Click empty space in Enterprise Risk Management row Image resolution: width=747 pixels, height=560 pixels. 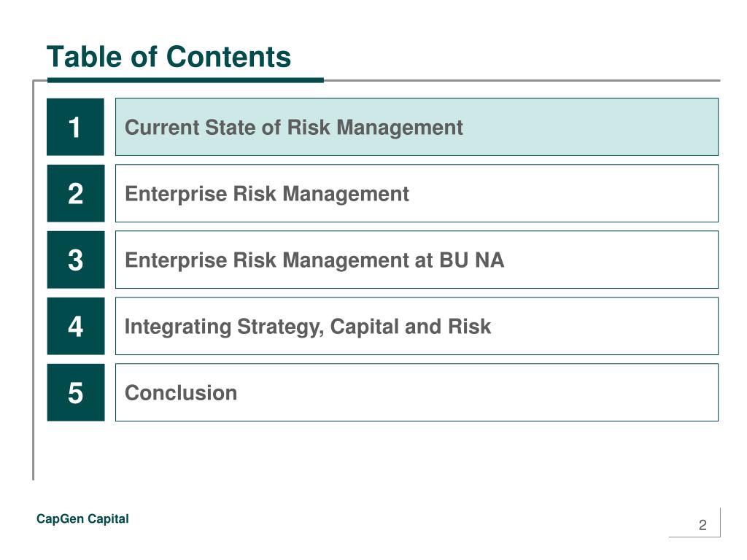tap(562, 193)
